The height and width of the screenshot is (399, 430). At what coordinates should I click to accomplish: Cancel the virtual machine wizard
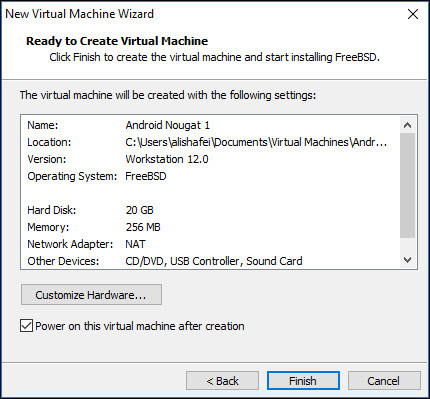pyautogui.click(x=384, y=381)
